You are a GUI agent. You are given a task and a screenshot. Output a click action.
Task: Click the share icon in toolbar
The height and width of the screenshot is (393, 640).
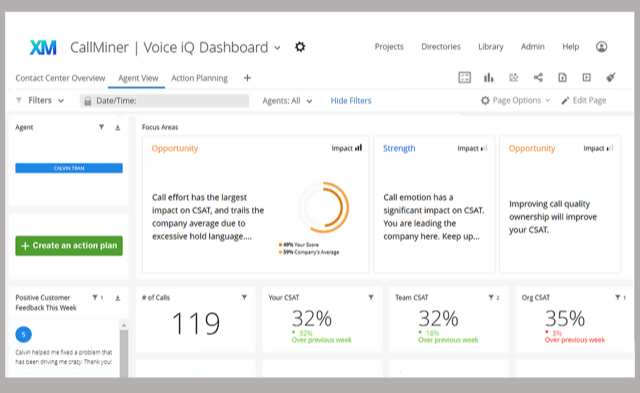coord(538,77)
